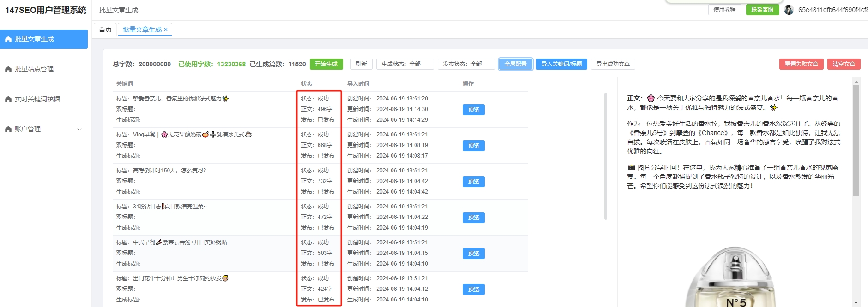Screen dimensions: 868x307
Task: Click the 关键词 column header
Action: pos(125,84)
